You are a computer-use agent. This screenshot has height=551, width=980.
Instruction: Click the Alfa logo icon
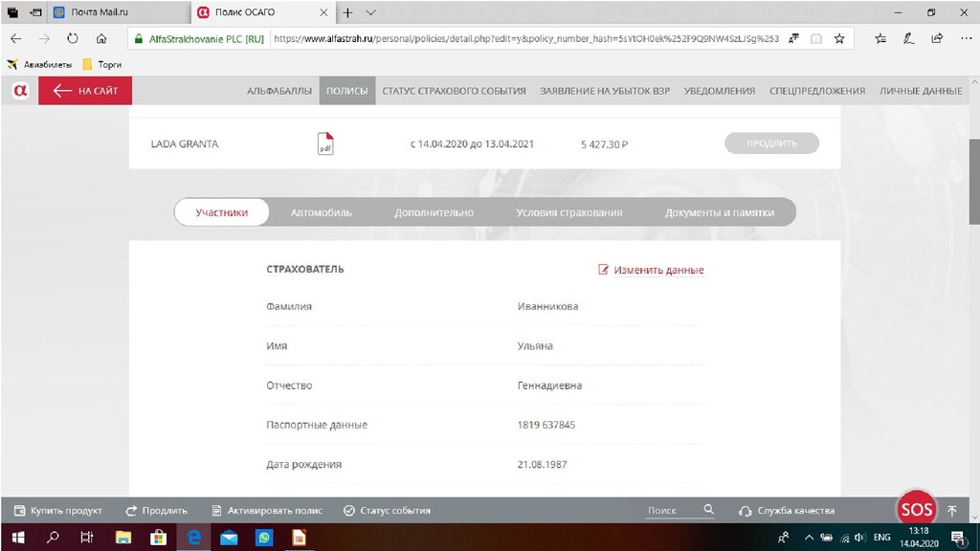coord(20,91)
